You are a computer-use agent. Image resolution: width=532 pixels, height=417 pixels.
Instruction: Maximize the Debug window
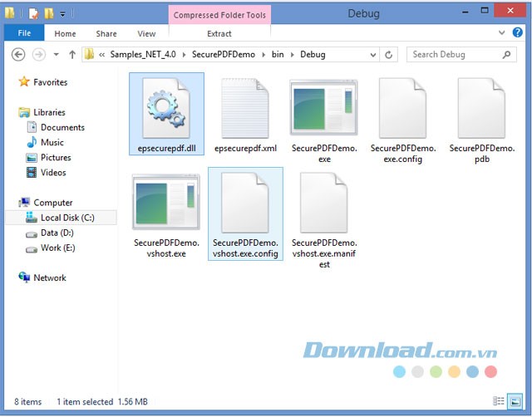[x=485, y=11]
